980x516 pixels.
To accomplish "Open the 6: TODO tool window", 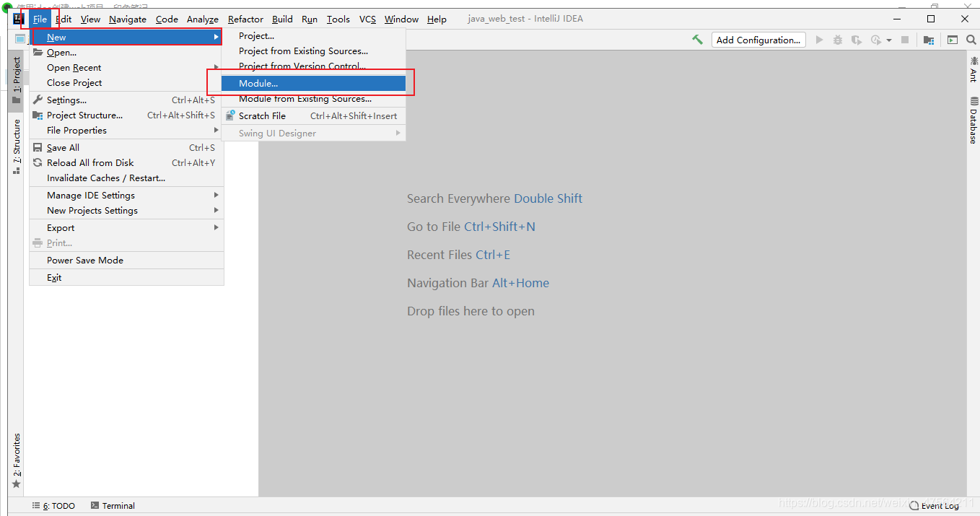I will (54, 506).
